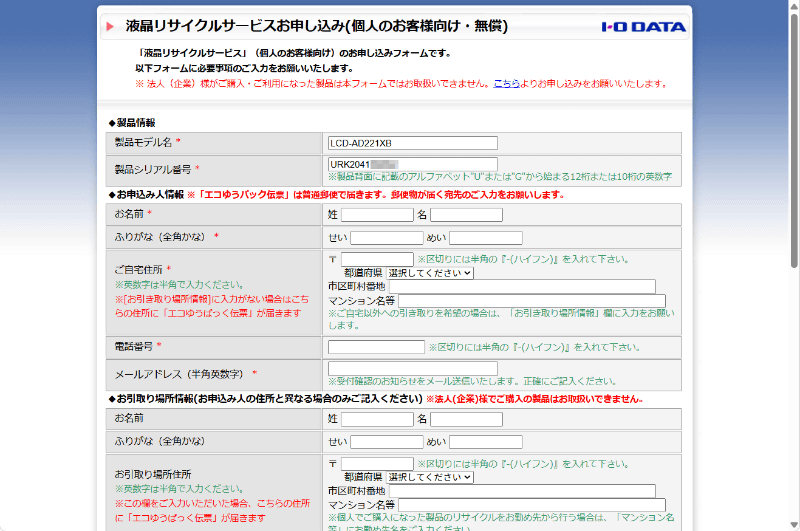Image resolution: width=800 pixels, height=531 pixels.
Task: Click the home address postal code field
Action: tap(377, 259)
